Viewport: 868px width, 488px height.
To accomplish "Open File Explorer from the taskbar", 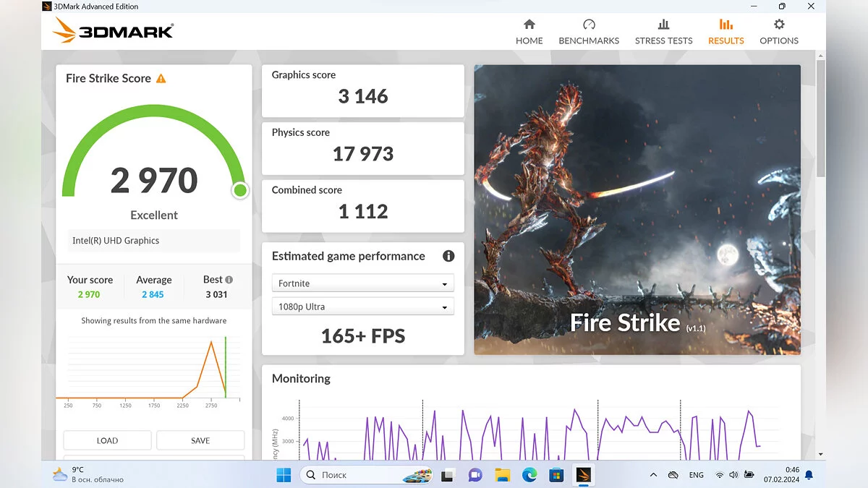I will click(x=503, y=475).
